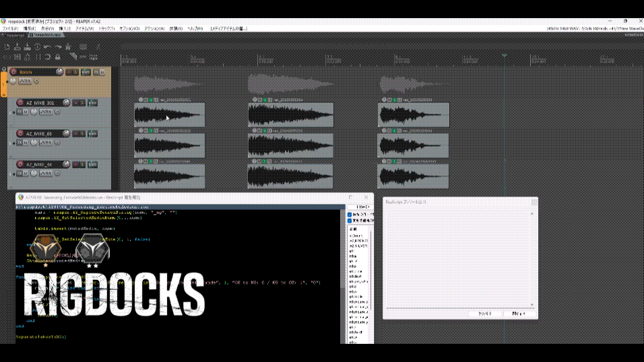Open the ファイル(F) menu
The image size is (644, 362).
[x=10, y=29]
